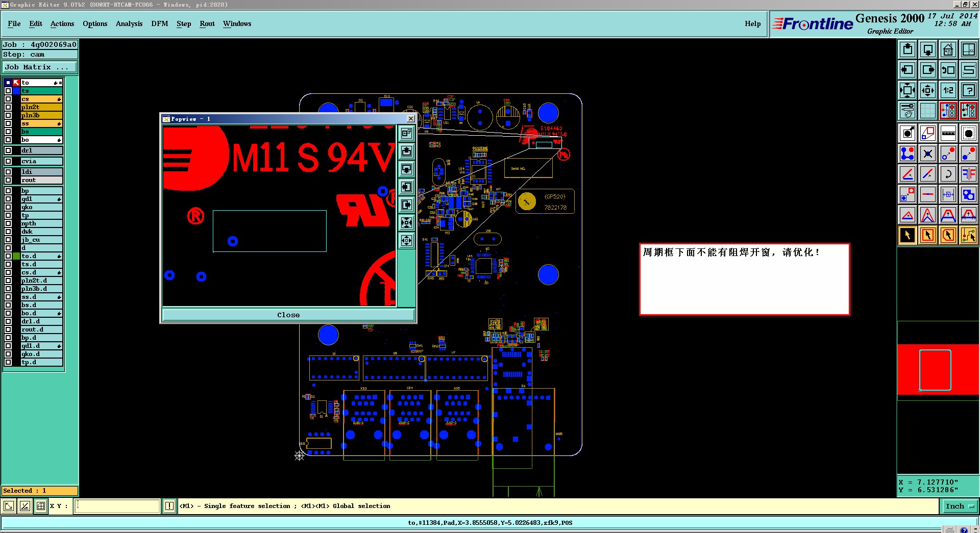Select the rotate feature tool
The width and height of the screenshot is (980, 533).
point(948,174)
